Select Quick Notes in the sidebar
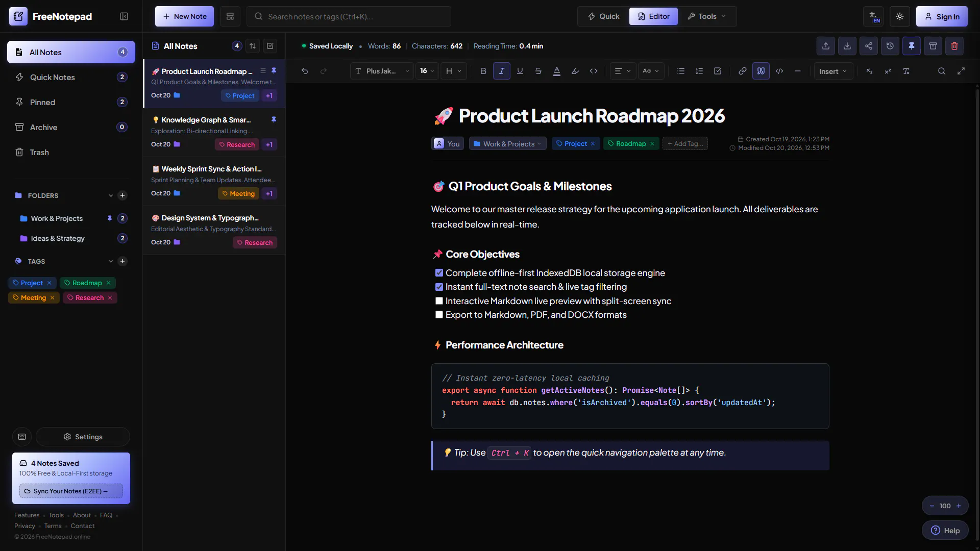 pyautogui.click(x=71, y=77)
